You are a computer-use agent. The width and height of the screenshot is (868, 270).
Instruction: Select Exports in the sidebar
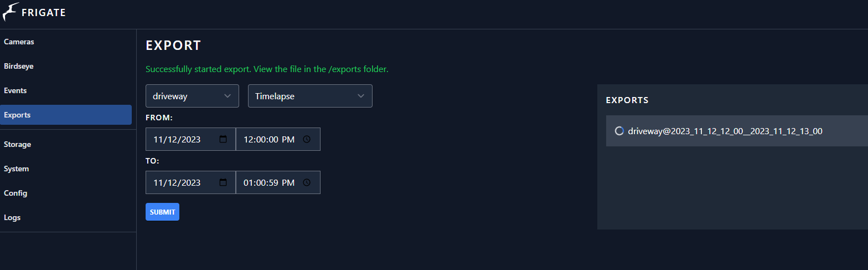tap(17, 115)
